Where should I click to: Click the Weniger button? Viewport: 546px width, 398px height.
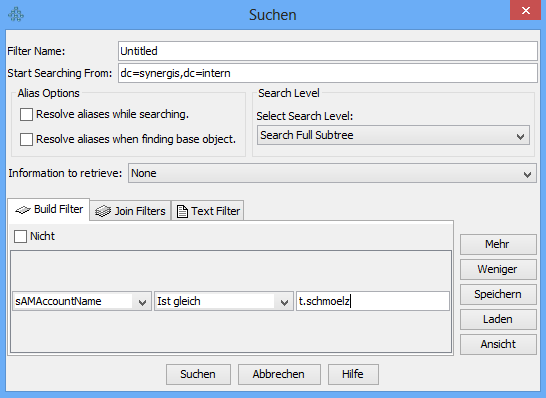coord(498,269)
